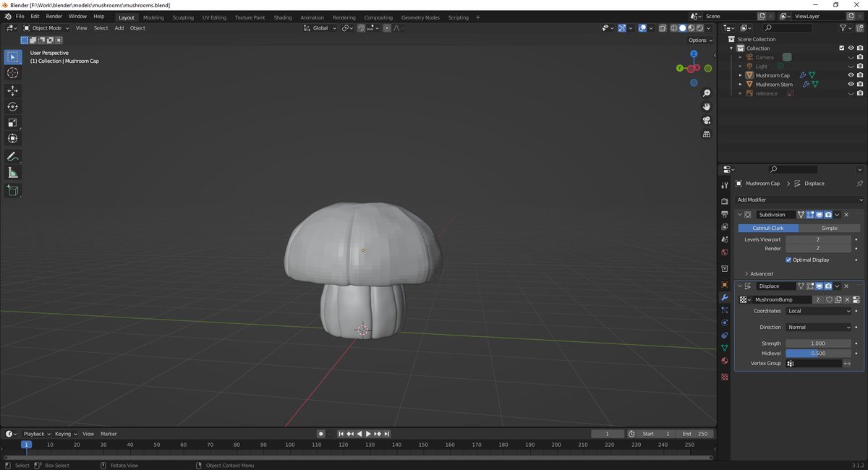Open the Direction Normal dropdown
The width and height of the screenshot is (868, 470).
click(819, 328)
